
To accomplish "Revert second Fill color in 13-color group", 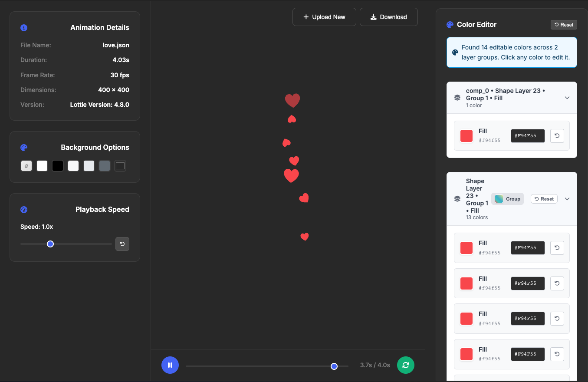I will tap(557, 283).
